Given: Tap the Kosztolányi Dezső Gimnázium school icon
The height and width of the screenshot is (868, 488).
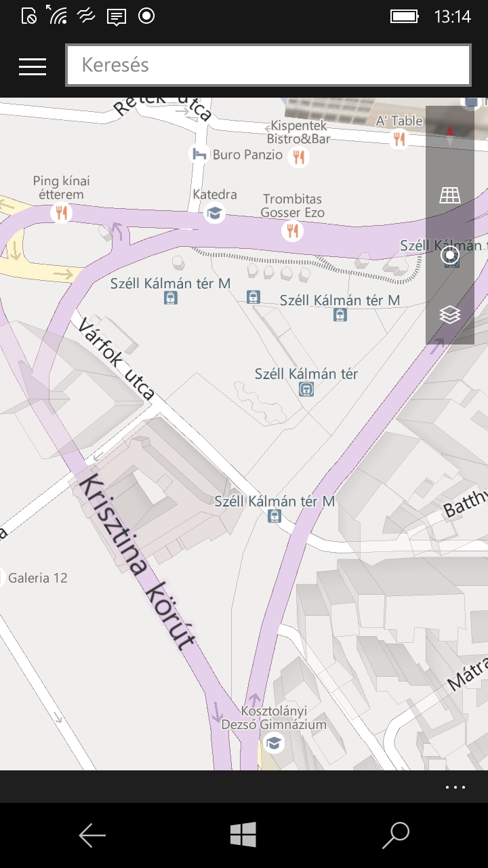Looking at the screenshot, I should (274, 743).
